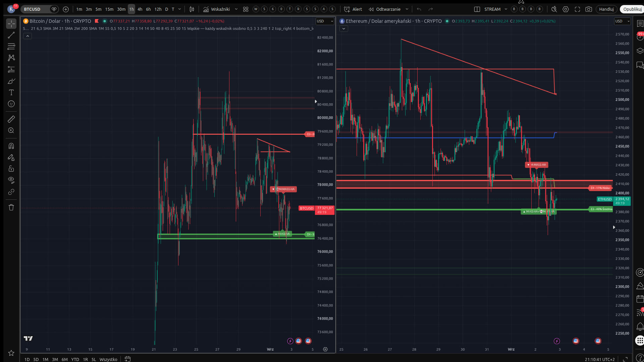Open user profile avatar with 11 badge
Image resolution: width=644 pixels, height=362 pixels.
click(x=11, y=9)
